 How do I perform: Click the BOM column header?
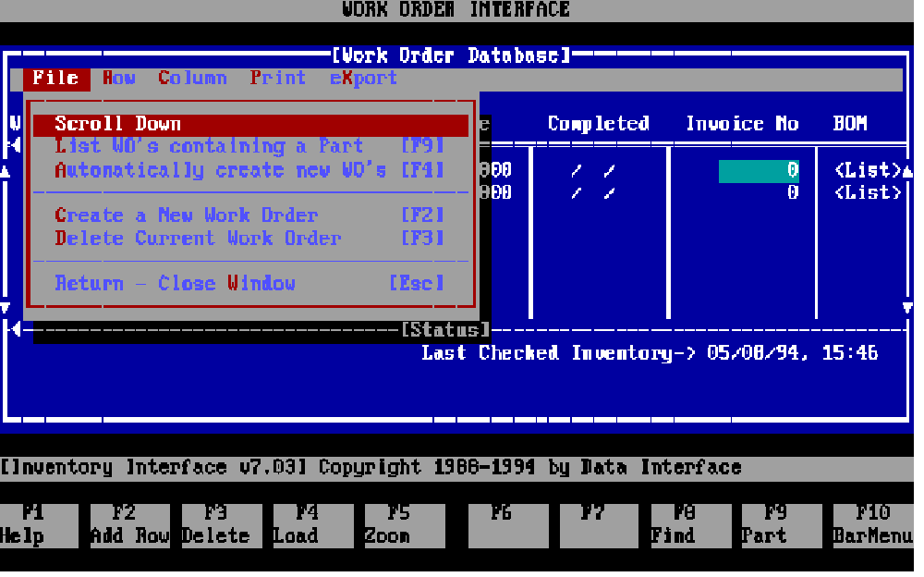click(850, 125)
